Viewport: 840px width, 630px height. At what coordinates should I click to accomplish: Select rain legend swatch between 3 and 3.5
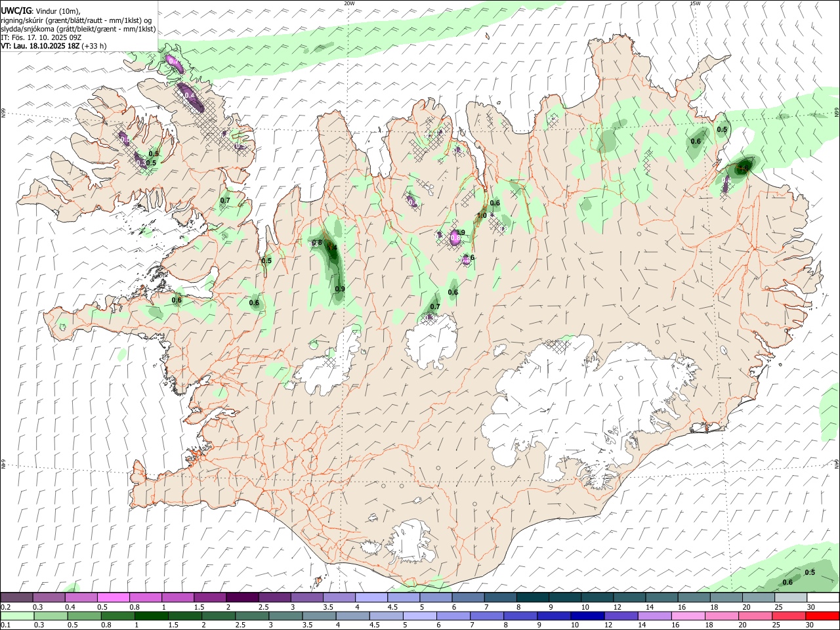(x=285, y=616)
